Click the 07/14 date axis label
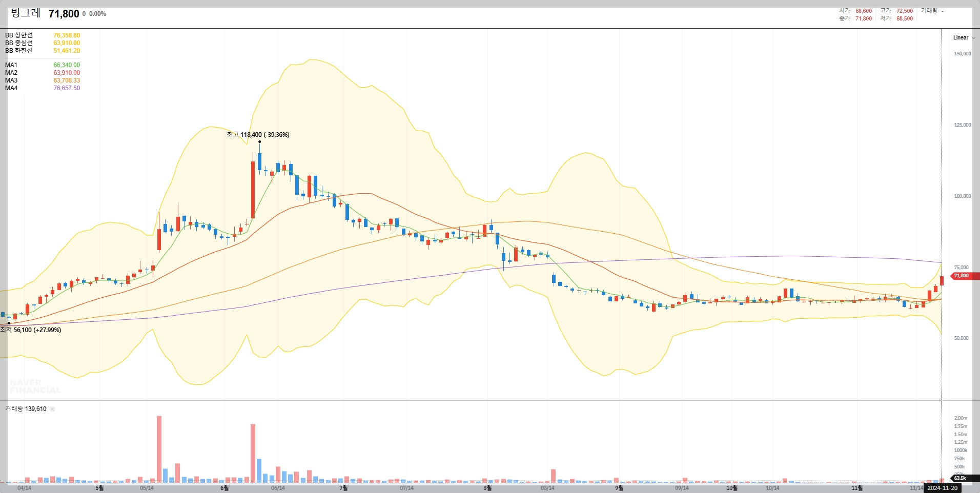Image resolution: width=980 pixels, height=493 pixels. (406, 488)
